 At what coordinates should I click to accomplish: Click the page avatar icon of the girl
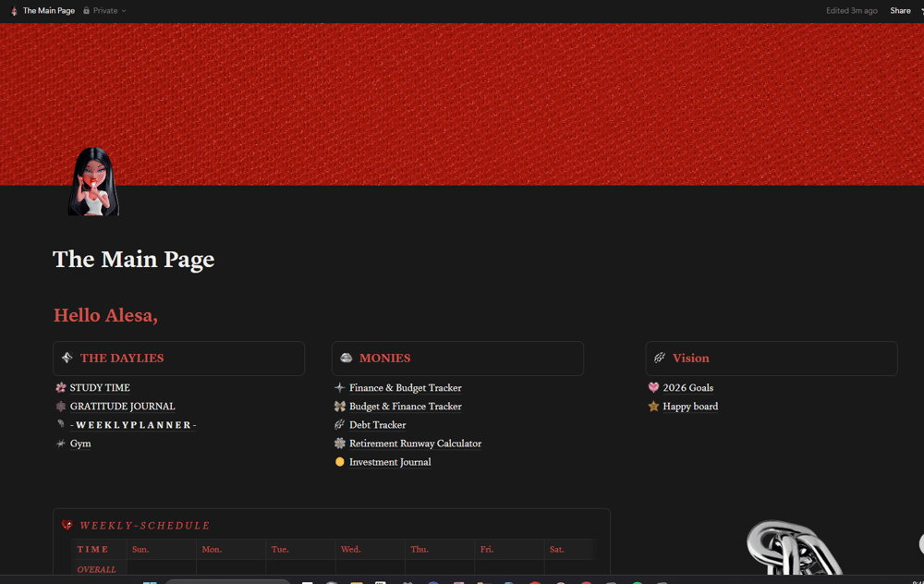(93, 181)
